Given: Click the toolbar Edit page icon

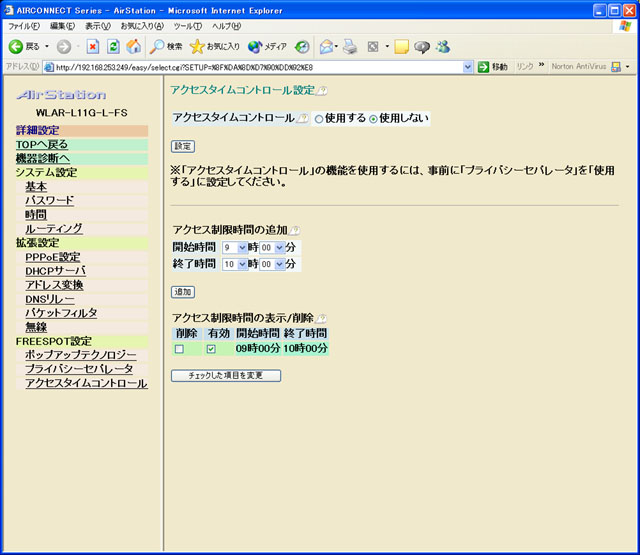Looking at the screenshot, I should point(373,47).
